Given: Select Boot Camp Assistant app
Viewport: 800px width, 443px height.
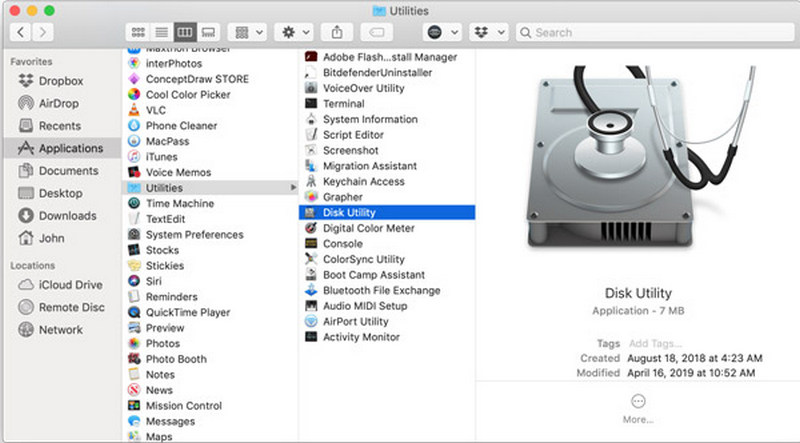Looking at the screenshot, I should [373, 275].
